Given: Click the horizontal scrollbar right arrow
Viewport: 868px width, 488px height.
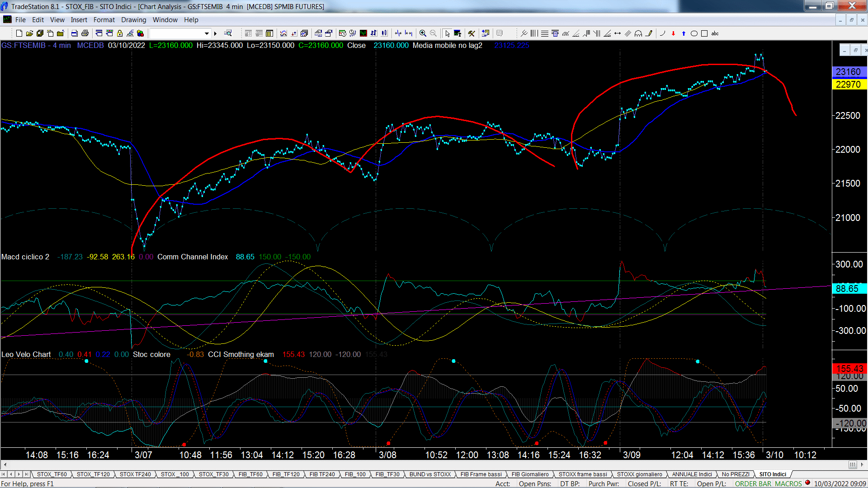Looking at the screenshot, I should (862, 465).
